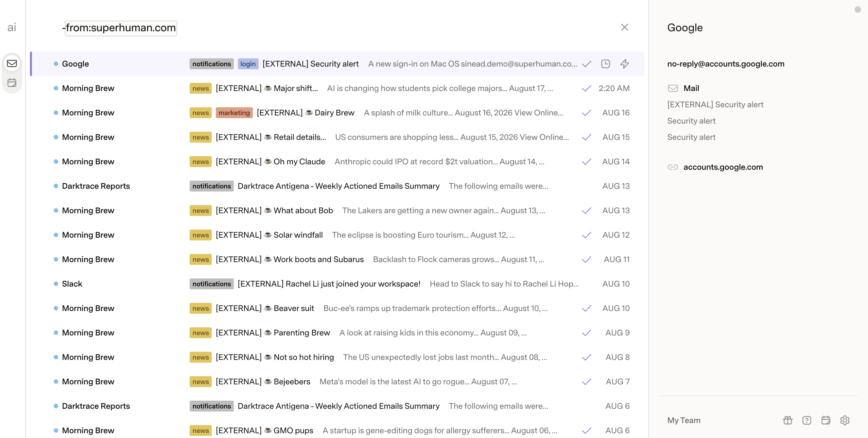Open the gift referral icon

(x=788, y=420)
